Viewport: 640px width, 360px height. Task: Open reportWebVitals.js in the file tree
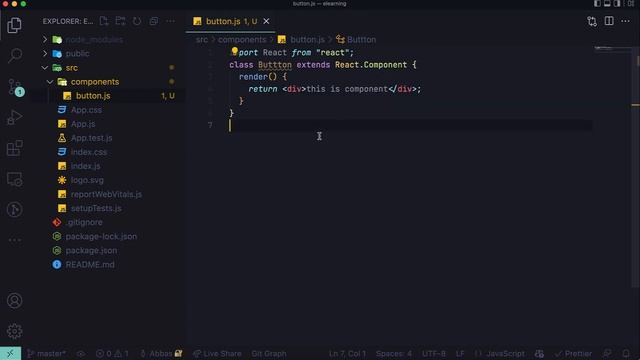point(106,194)
